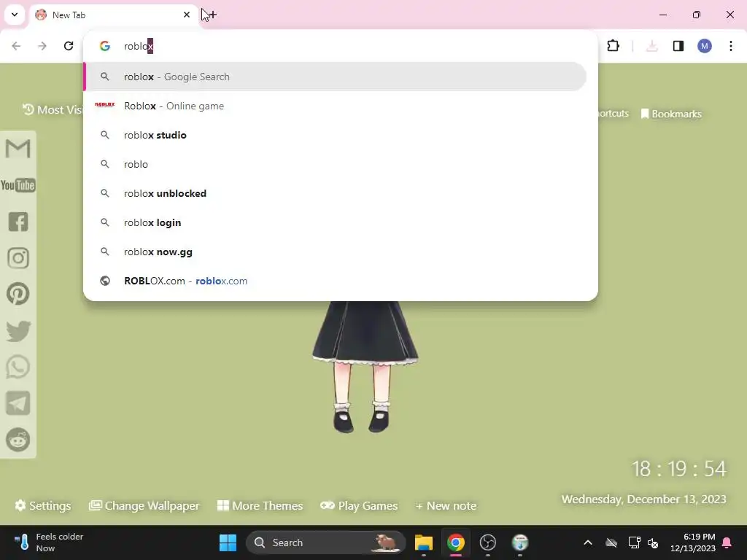Open Facebook sidebar shortcut

coord(18,222)
